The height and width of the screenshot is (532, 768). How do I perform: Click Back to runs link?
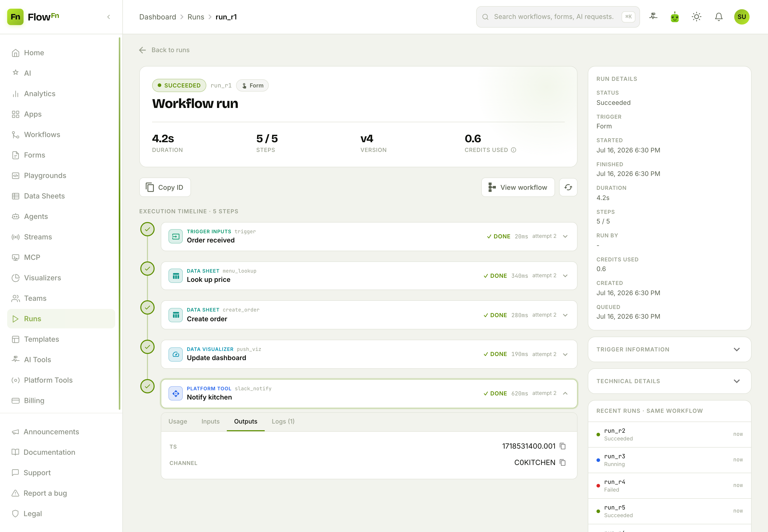[x=164, y=50]
